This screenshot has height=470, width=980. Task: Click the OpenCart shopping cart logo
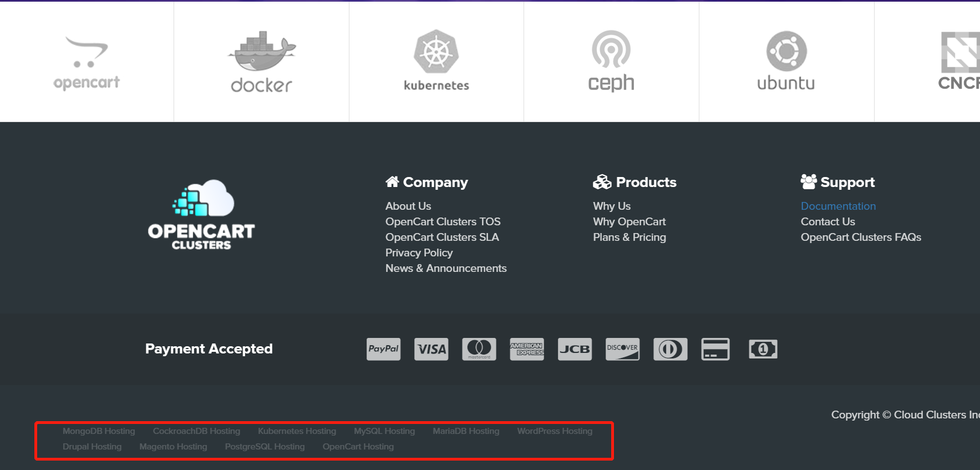point(87,62)
